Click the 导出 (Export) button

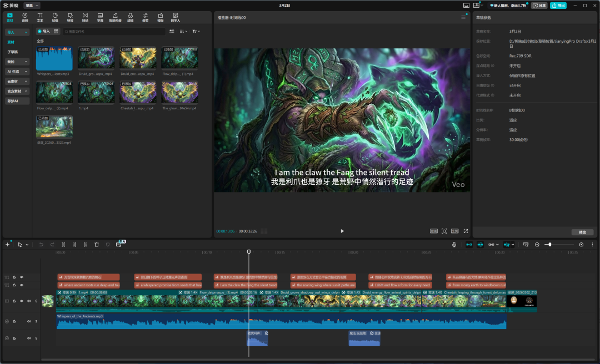pyautogui.click(x=558, y=5)
